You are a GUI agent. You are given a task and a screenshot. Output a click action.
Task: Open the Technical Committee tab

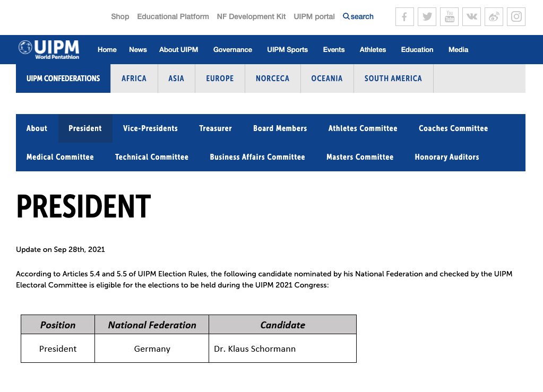coord(152,157)
